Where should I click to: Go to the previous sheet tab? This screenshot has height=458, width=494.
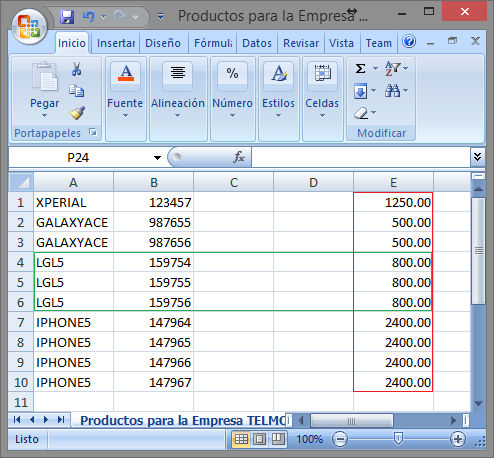click(32, 420)
